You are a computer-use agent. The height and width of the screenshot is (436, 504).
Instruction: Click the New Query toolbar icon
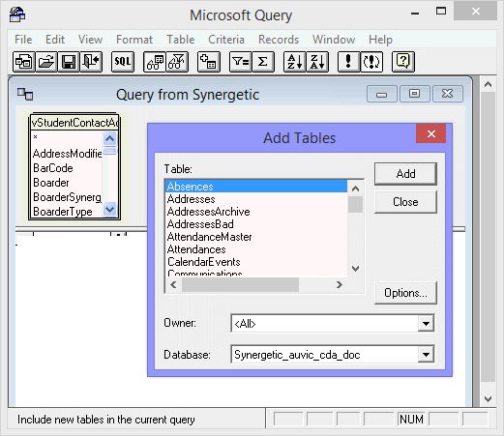coord(24,62)
